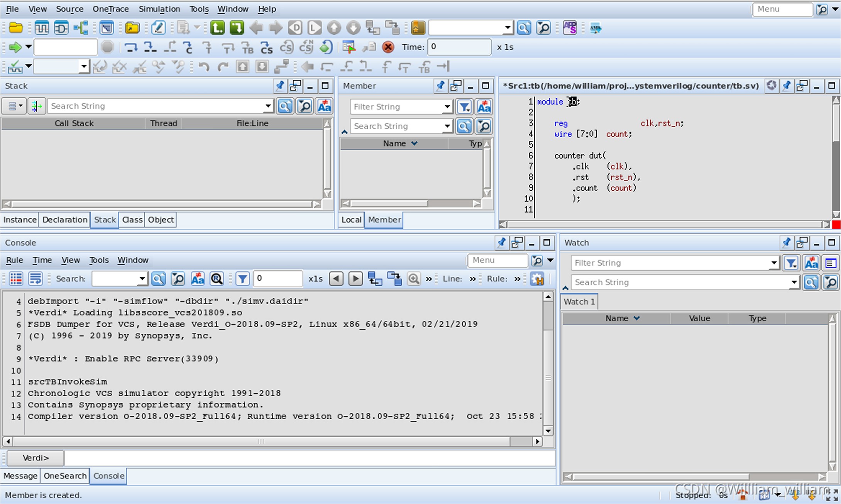
Task: Switch to the OneSearch tab
Action: coord(65,476)
